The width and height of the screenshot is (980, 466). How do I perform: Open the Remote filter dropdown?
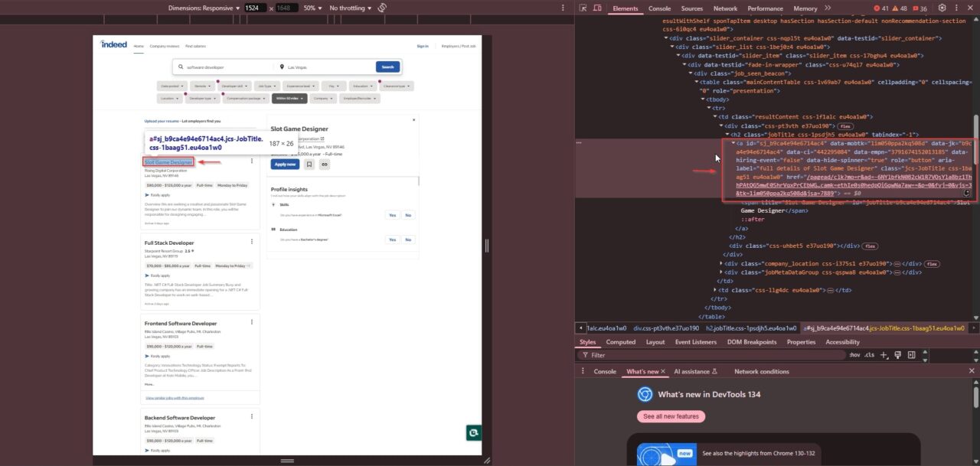pyautogui.click(x=203, y=86)
